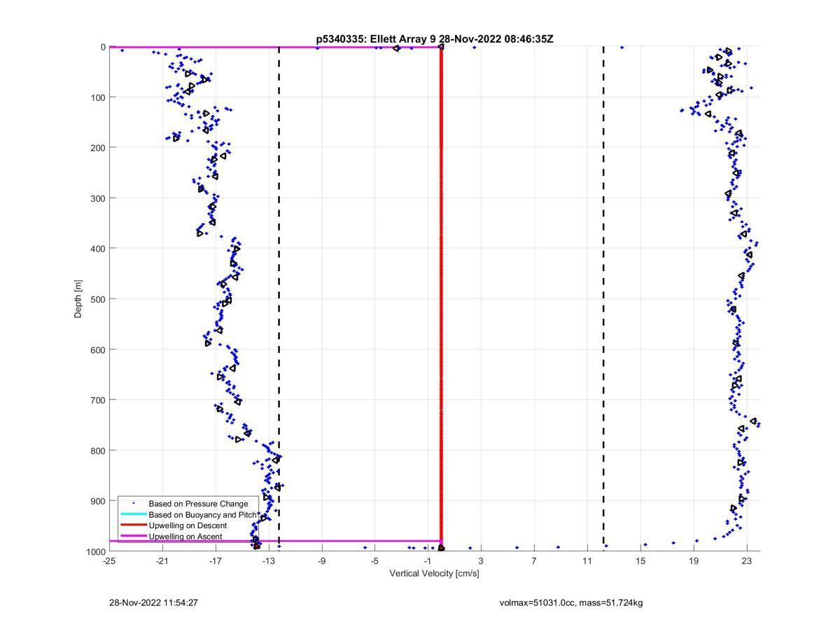Viewport: 840px width, 620px height.
Task: Click x-axis tick label '23'
Action: click(747, 561)
